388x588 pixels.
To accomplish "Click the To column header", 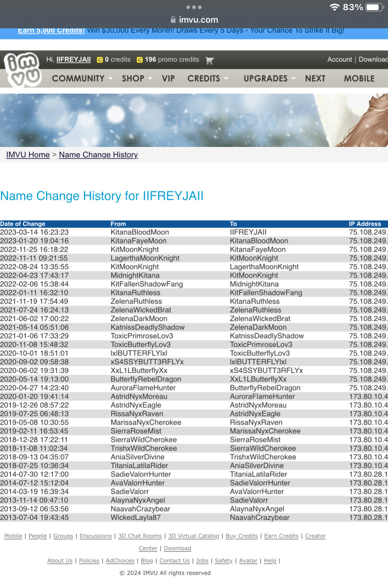I will 233,224.
